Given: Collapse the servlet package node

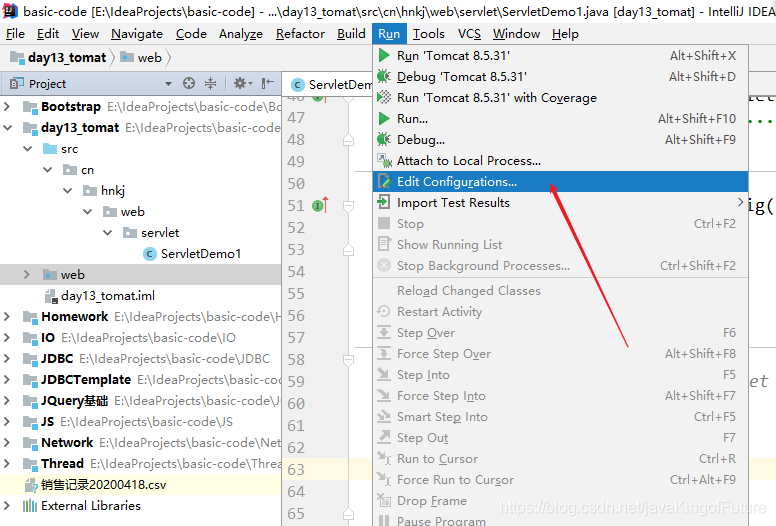Looking at the screenshot, I should pos(107,233).
